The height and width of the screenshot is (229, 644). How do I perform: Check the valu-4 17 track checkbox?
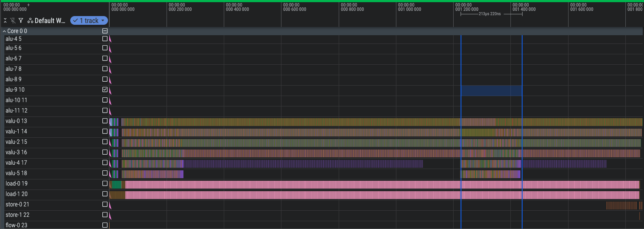point(105,163)
